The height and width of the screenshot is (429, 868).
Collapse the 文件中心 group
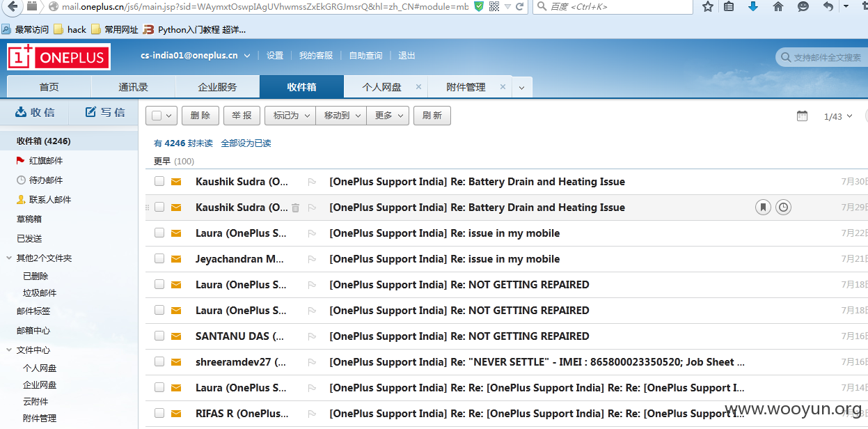click(x=9, y=350)
